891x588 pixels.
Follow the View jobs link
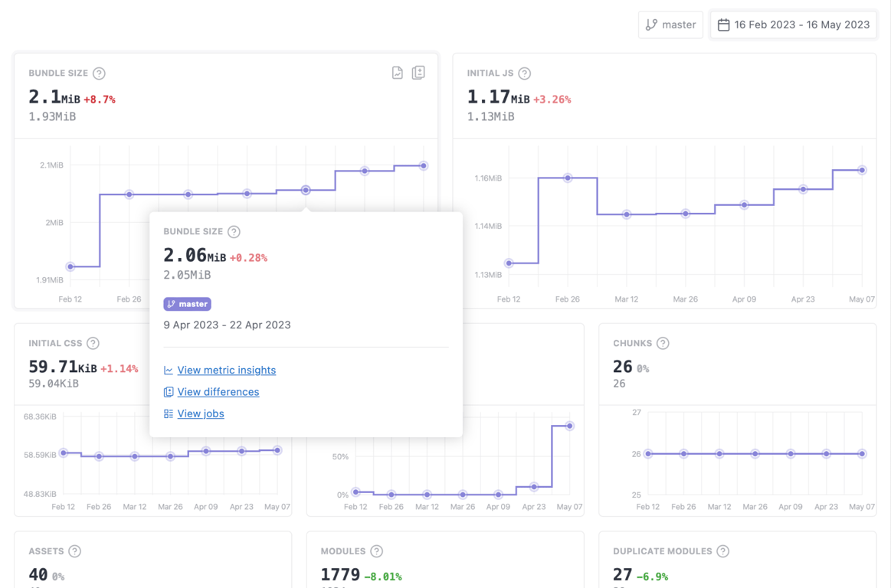[x=201, y=413]
